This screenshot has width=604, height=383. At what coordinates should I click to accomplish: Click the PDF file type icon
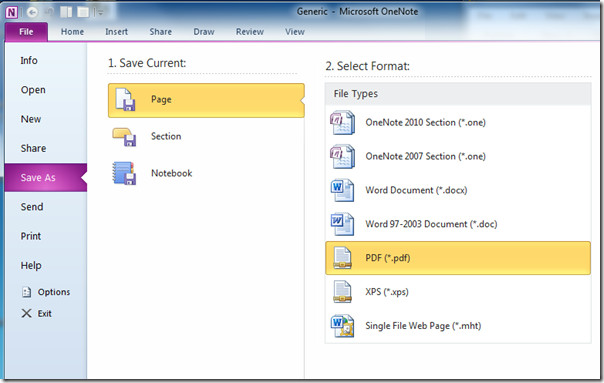[x=342, y=258]
